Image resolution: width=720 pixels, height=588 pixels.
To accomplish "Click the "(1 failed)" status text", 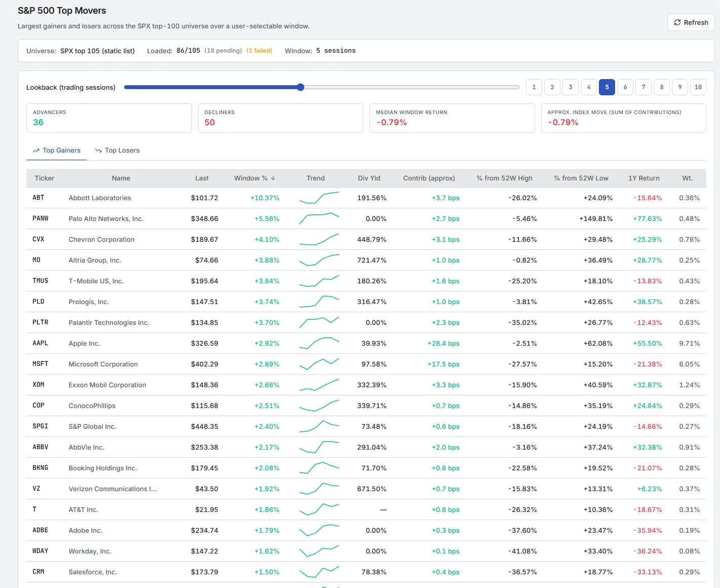I will (259, 51).
